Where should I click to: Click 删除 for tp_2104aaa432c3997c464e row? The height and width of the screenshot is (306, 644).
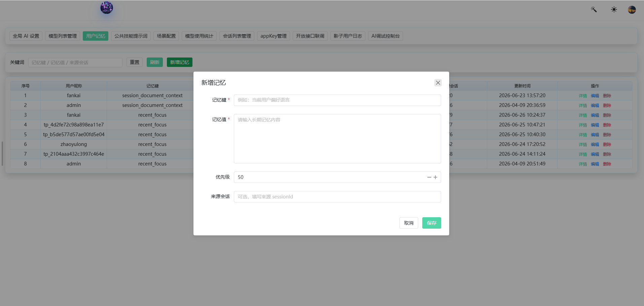[607, 154]
